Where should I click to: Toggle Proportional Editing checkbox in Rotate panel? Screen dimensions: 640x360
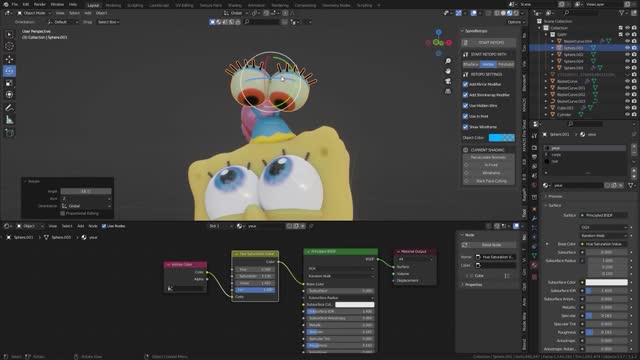point(63,213)
